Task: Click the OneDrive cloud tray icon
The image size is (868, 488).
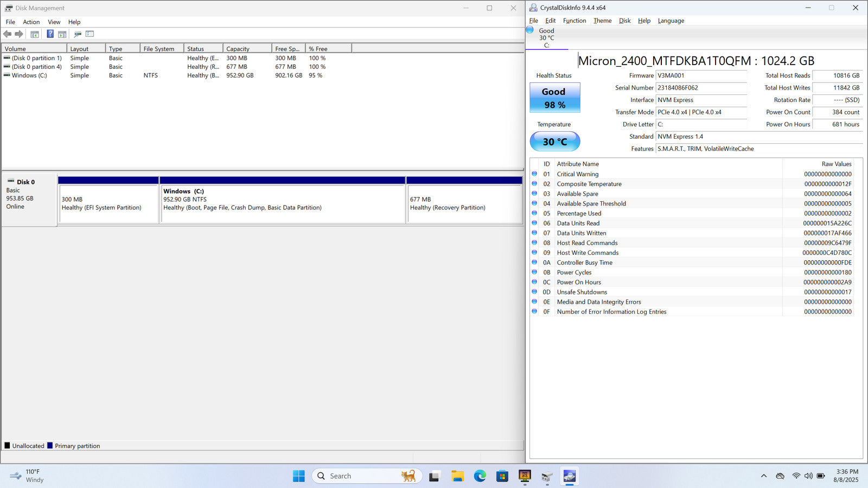Action: [780, 476]
